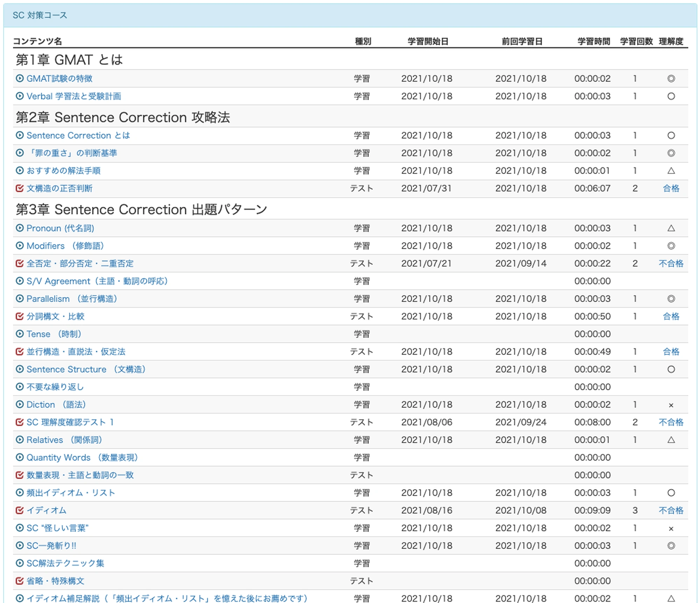
Task: Click play icon next to SC一発斬り!!
Action: click(20, 546)
